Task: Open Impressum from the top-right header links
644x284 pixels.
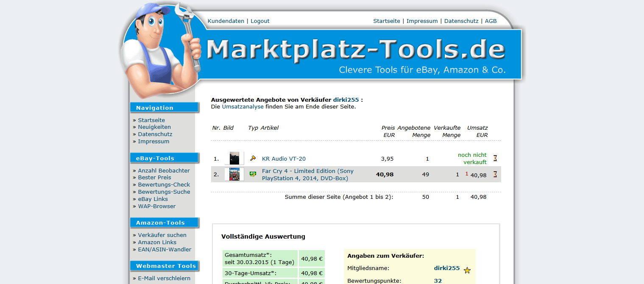Action: point(422,21)
